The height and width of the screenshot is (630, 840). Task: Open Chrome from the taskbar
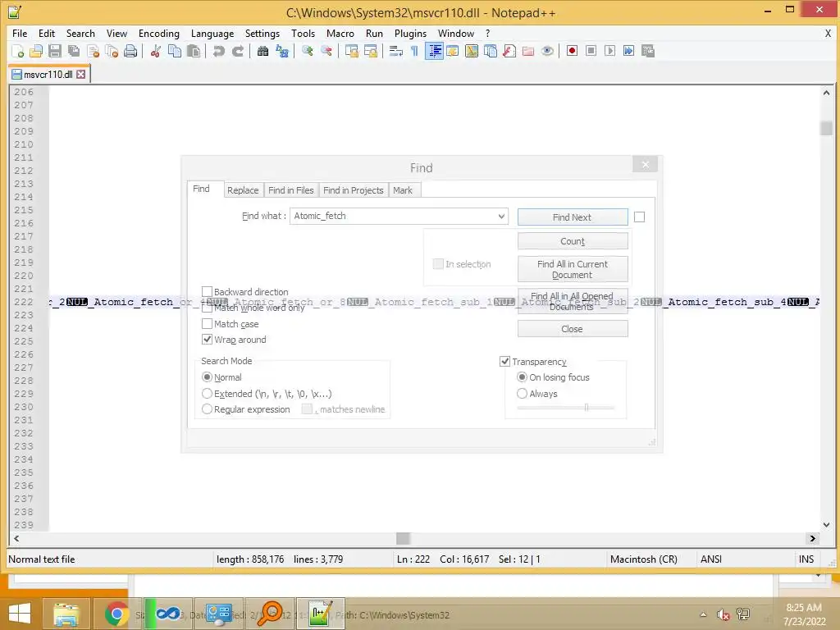[x=116, y=614]
